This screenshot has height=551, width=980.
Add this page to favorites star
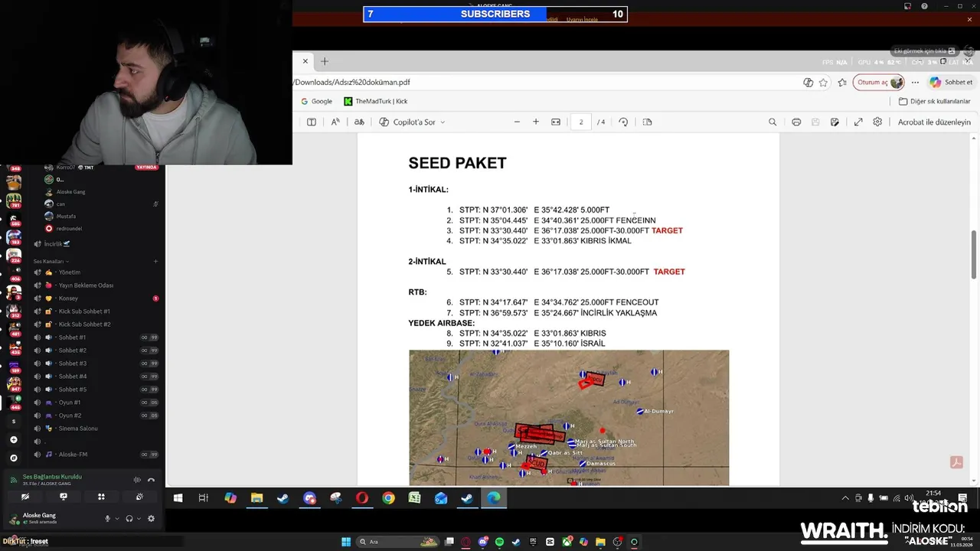coord(823,83)
